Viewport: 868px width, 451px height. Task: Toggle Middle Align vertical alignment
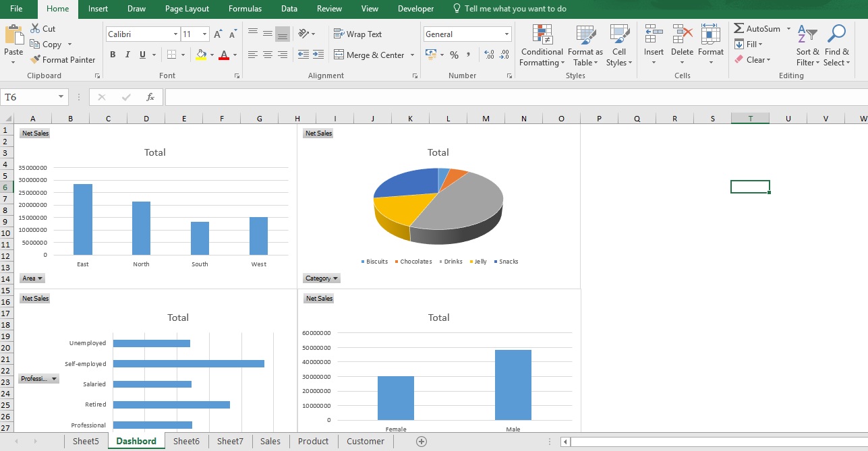point(268,33)
